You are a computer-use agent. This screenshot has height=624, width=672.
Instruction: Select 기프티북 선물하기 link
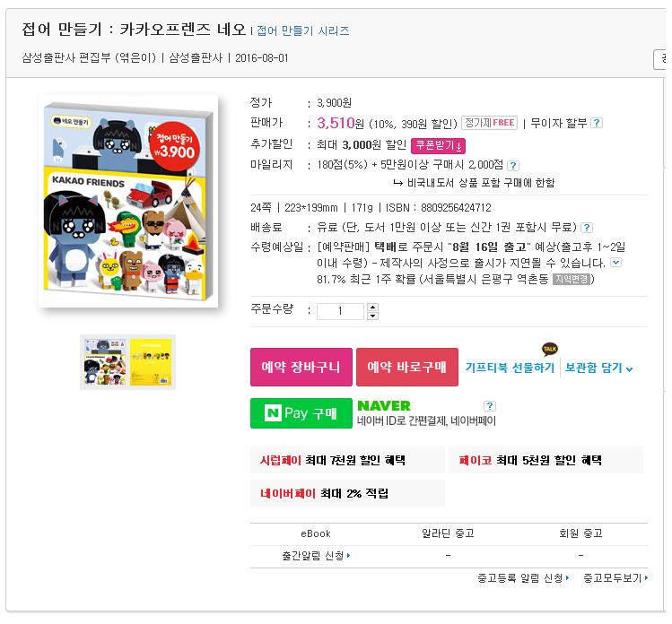[510, 368]
